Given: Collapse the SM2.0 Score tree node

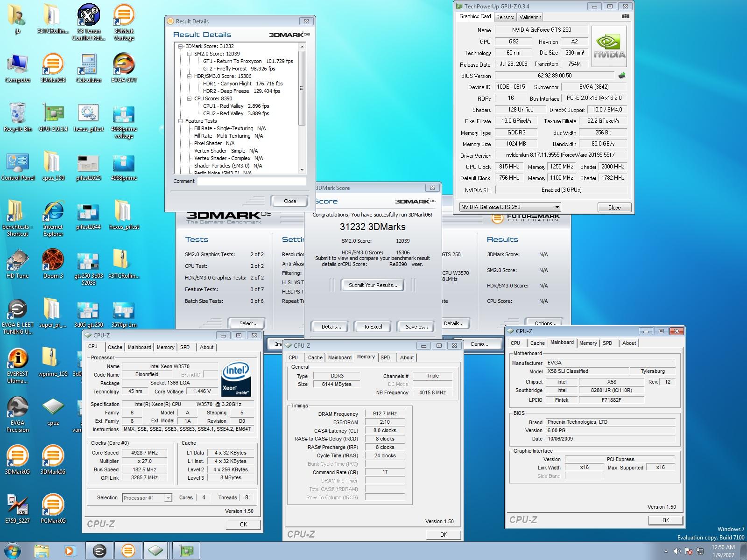Looking at the screenshot, I should 190,54.
